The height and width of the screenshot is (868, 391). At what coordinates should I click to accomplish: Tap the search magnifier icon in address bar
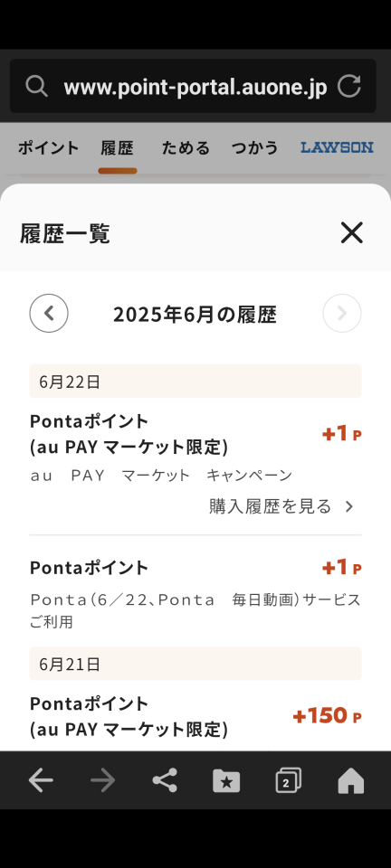[36, 87]
